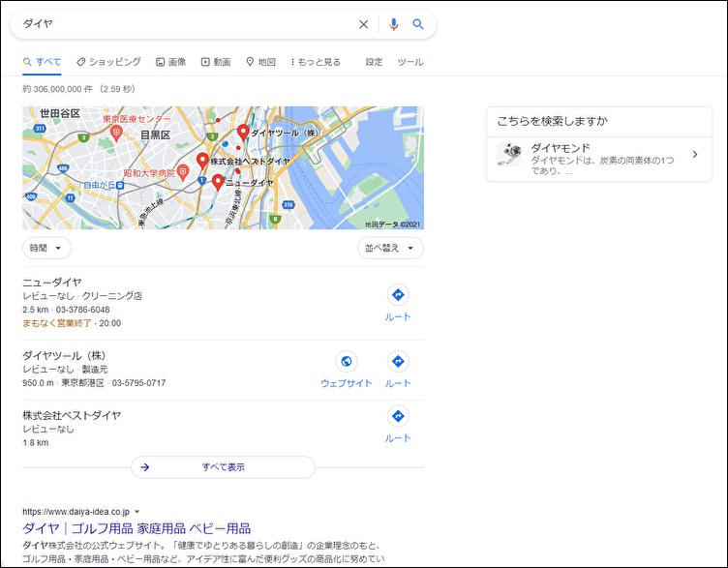The width and height of the screenshot is (728, 568).
Task: Click the 昭和大学病院 hospital marker
Action: [183, 172]
